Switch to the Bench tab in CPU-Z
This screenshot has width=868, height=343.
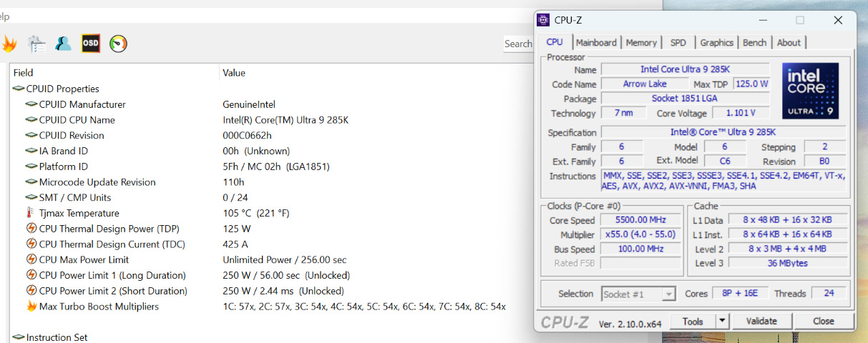754,43
